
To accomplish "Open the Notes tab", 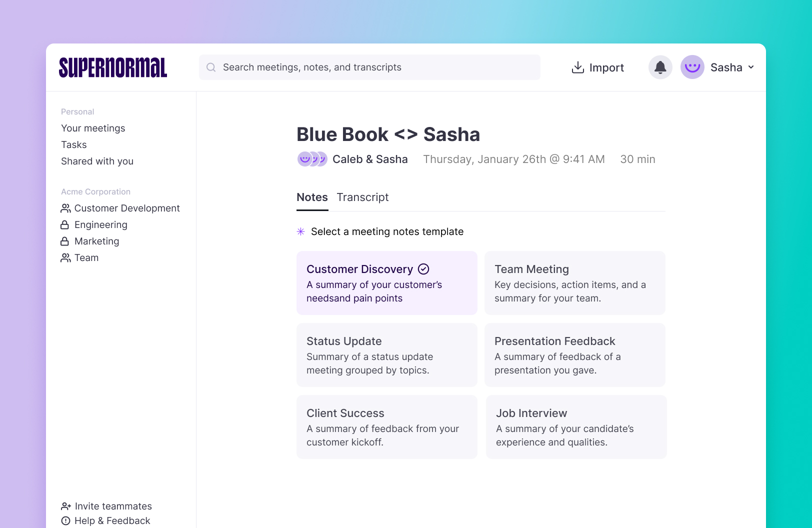I will pyautogui.click(x=312, y=197).
